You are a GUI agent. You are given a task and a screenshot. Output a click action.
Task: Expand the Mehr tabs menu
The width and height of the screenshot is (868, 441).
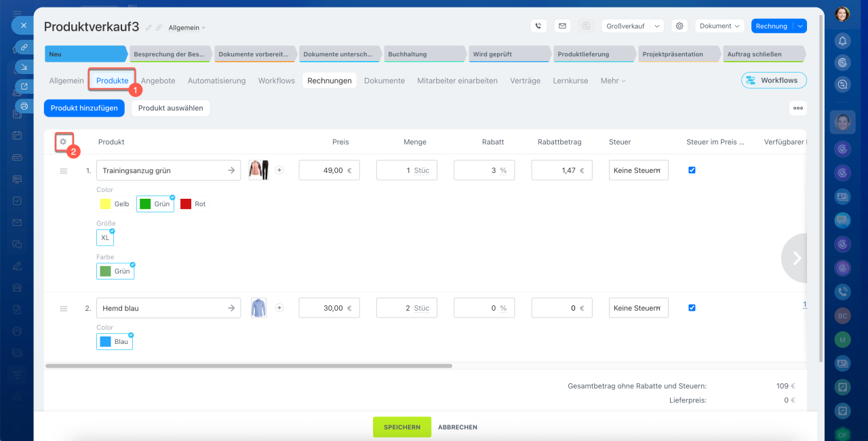(x=612, y=81)
